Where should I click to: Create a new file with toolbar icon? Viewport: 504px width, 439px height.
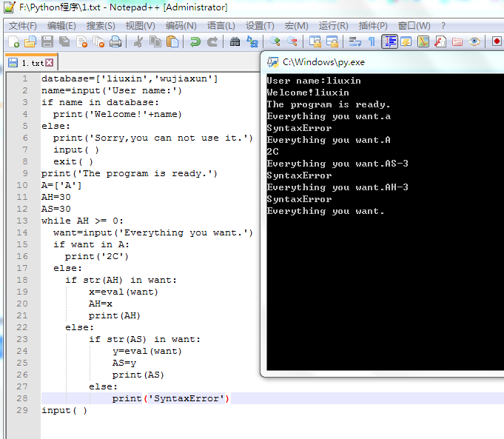point(13,41)
